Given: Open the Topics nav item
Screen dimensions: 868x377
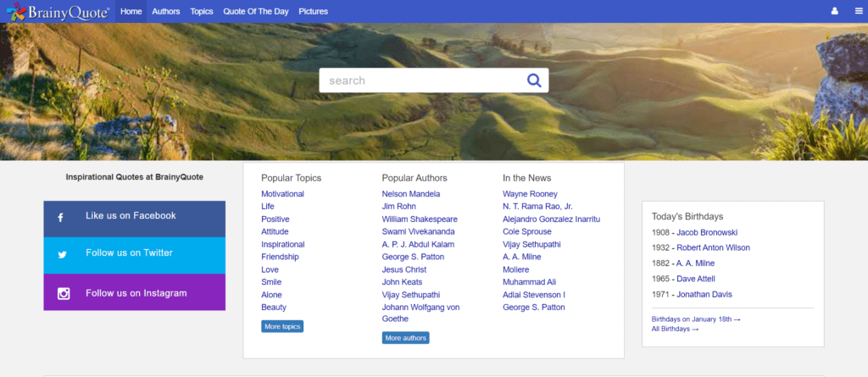Looking at the screenshot, I should coord(202,11).
